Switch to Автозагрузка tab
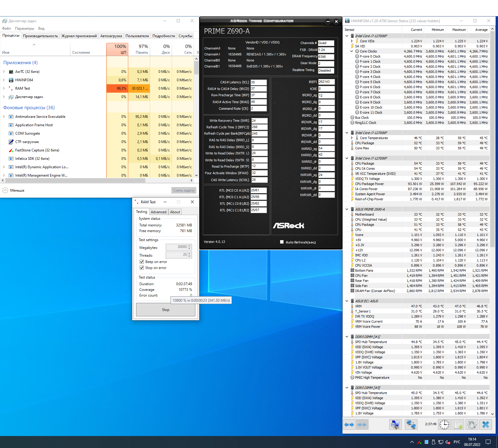This screenshot has height=448, width=498. 111,36
